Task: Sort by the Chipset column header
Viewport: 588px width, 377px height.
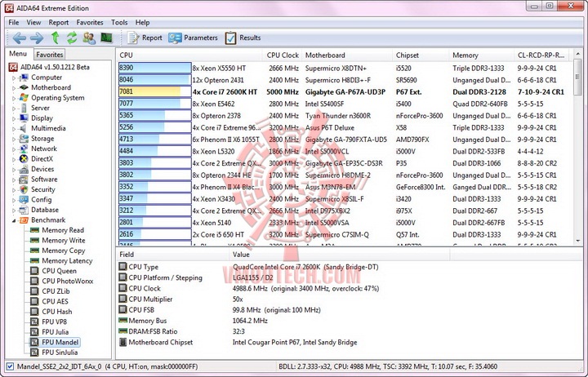Action: click(x=421, y=55)
